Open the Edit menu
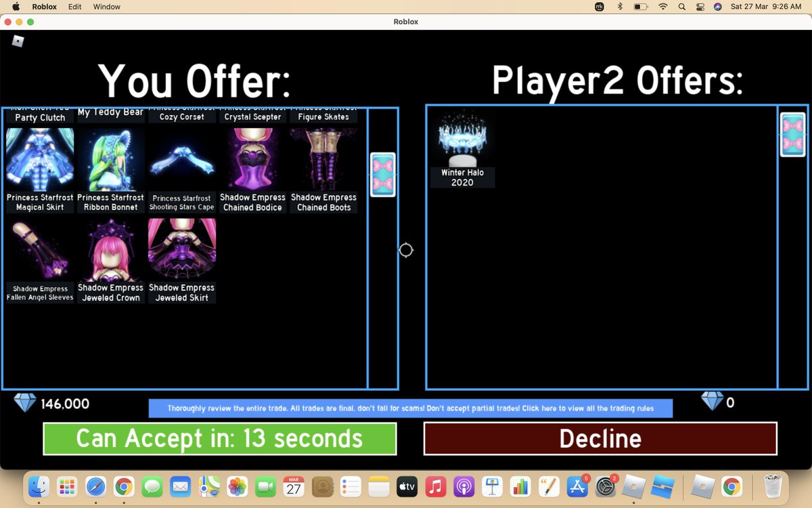The image size is (812, 508). tap(74, 7)
